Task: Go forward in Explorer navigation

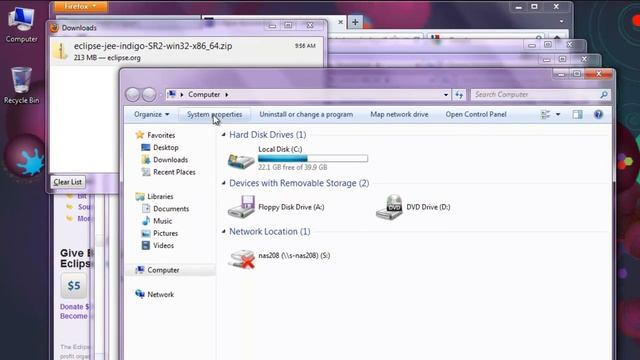Action: 149,94
